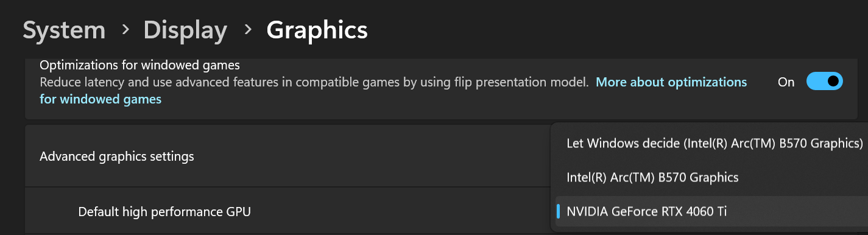Click blue selection indicator beside NVIDIA

coord(558,212)
